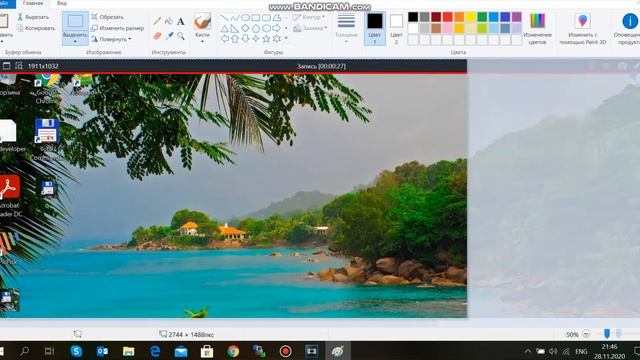Click the zoom slider handle
Image resolution: width=640 pixels, height=360 pixels.
tap(607, 334)
